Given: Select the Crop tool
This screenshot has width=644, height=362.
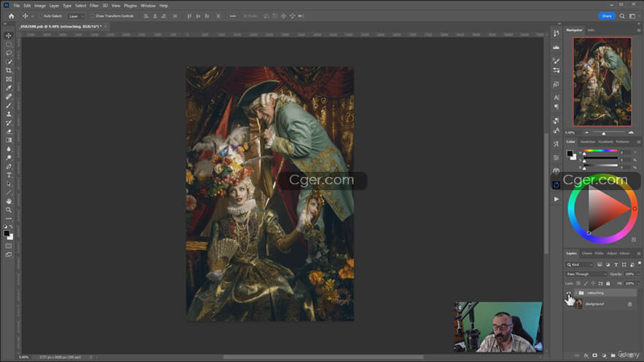Looking at the screenshot, I should [9, 71].
